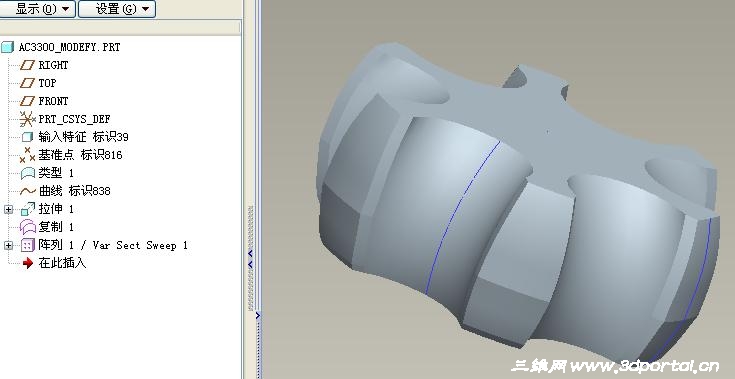
Task: Click the blue curve on the left sweep surface
Action: point(458,207)
